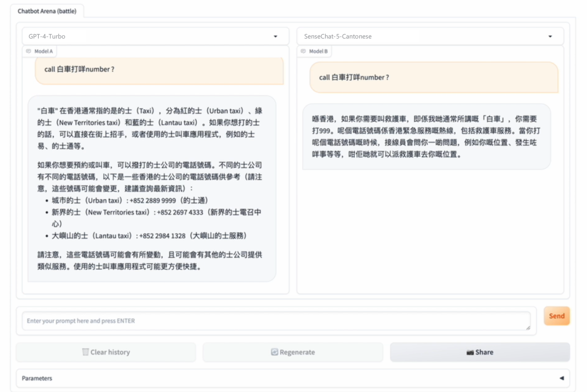Image resolution: width=587 pixels, height=392 pixels.
Task: Click Model A's user question bubble
Action: coord(159,70)
